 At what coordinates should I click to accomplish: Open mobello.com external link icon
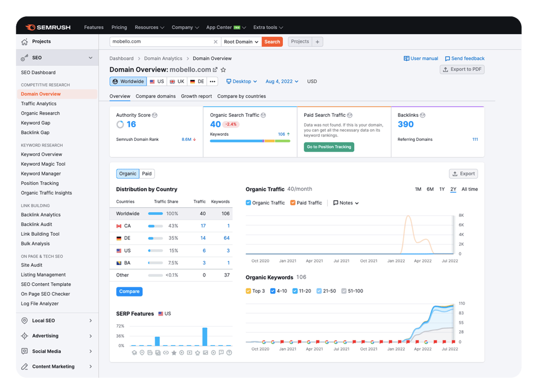[215, 69]
